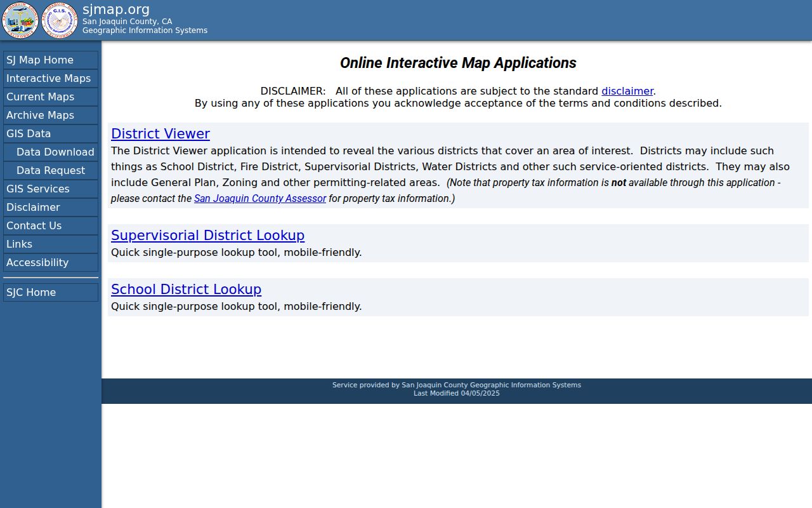This screenshot has height=508, width=812.
Task: Follow the standard disclaimer hyperlink
Action: (x=627, y=91)
